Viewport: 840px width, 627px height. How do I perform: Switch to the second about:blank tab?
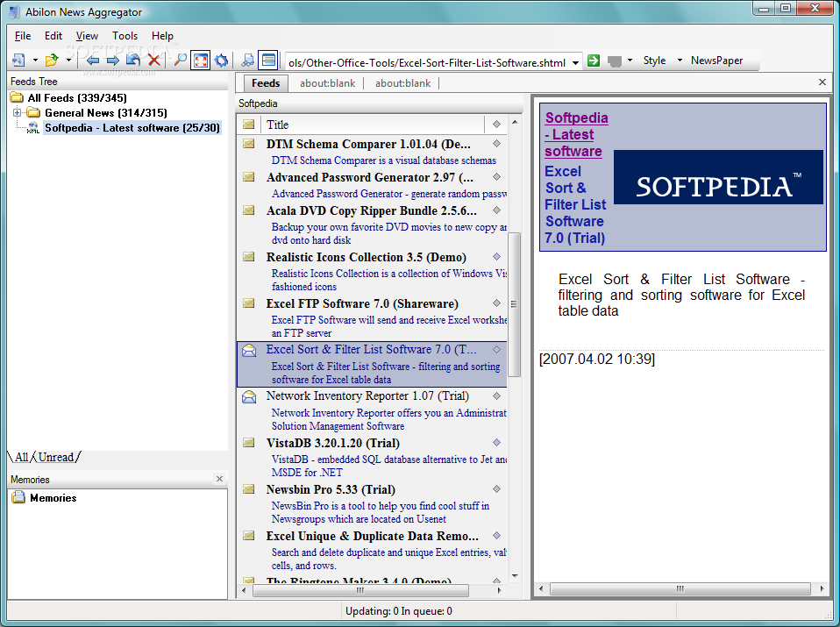[402, 83]
